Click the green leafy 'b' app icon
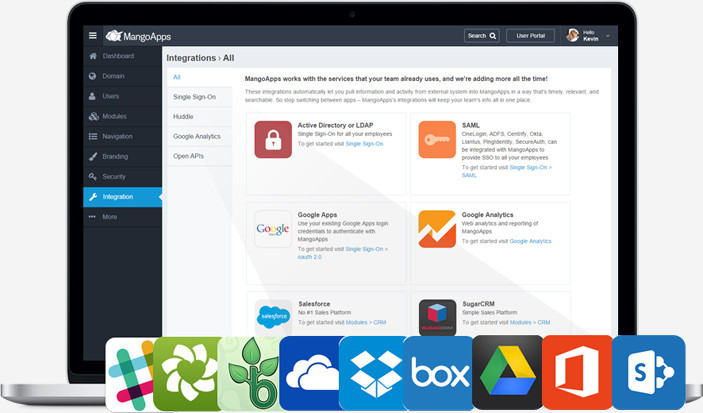The width and height of the screenshot is (703, 413). click(x=250, y=374)
